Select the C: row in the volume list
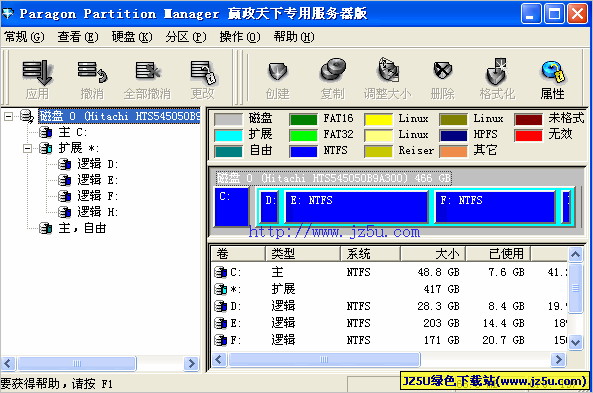 390,272
